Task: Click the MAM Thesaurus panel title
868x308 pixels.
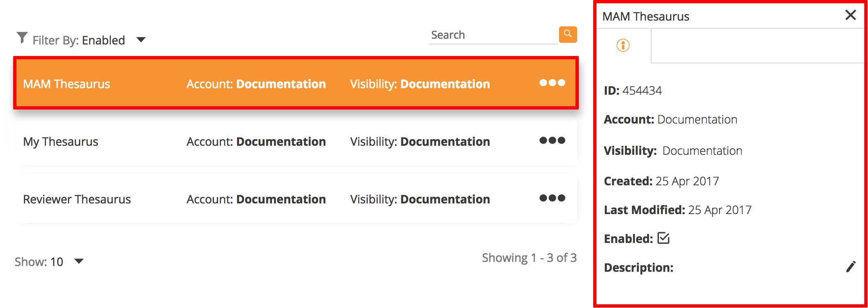Action: tap(645, 16)
